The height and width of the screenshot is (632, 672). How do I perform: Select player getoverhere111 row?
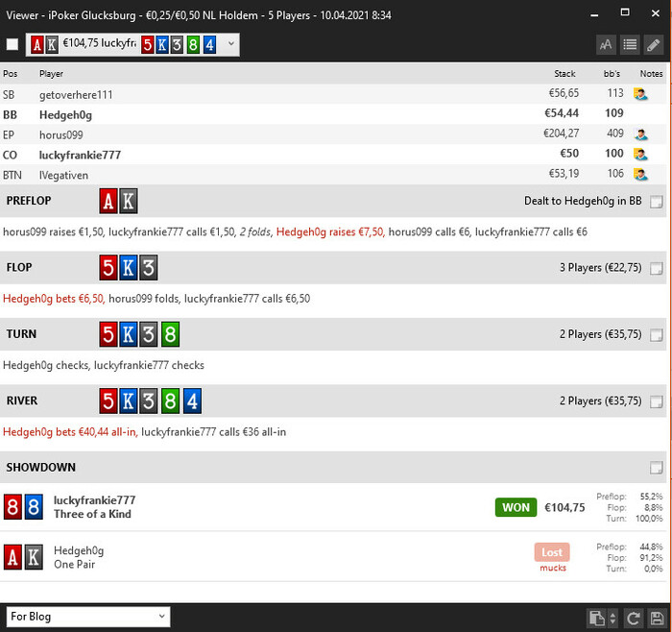333,94
